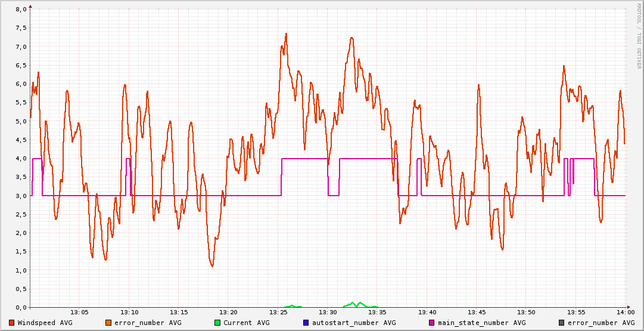Select the main_state_number AVG legend label
Screen dimensions: 644x331
tap(481, 323)
